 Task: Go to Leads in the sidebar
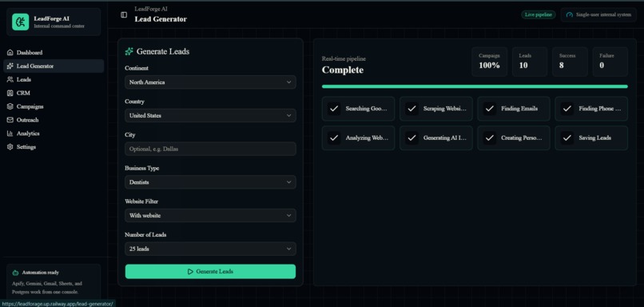tap(54, 80)
